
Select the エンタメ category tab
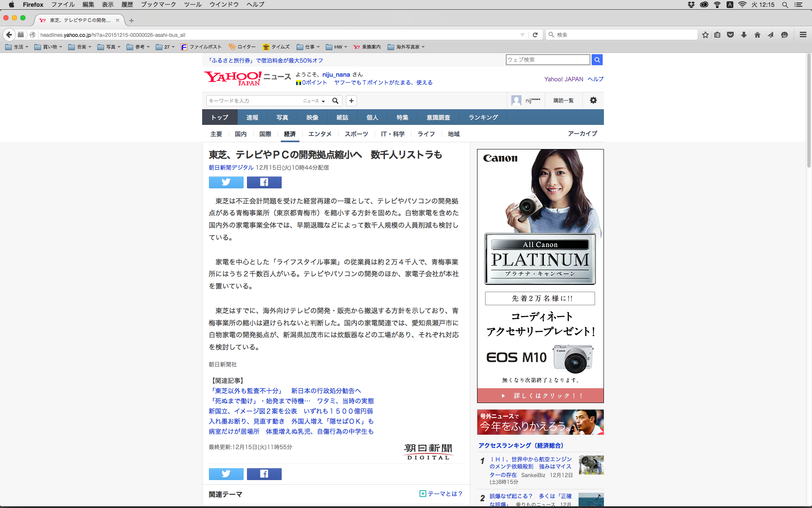pyautogui.click(x=320, y=134)
